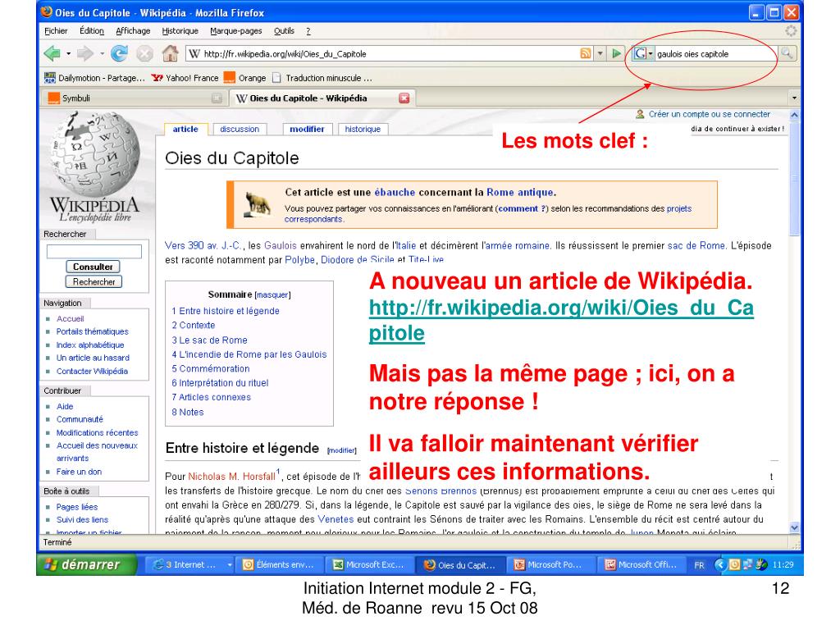The height and width of the screenshot is (630, 840).
Task: Select the Wikipedia article tab
Action: click(185, 129)
